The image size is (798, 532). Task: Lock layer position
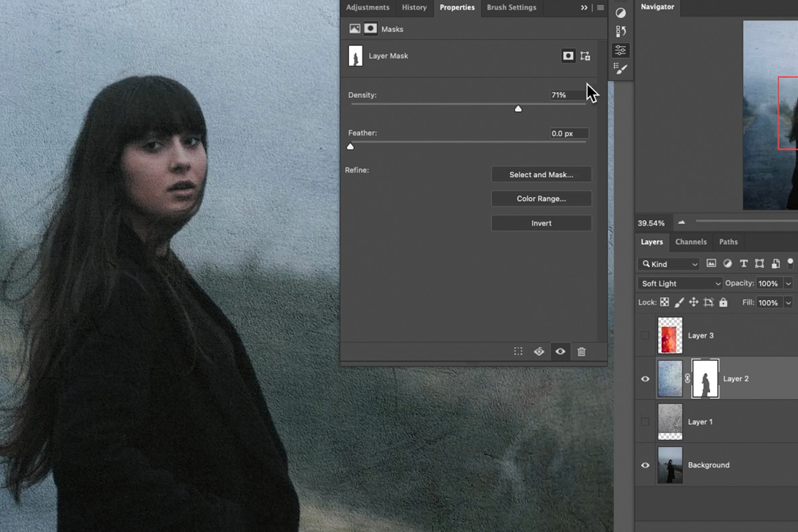(x=694, y=303)
